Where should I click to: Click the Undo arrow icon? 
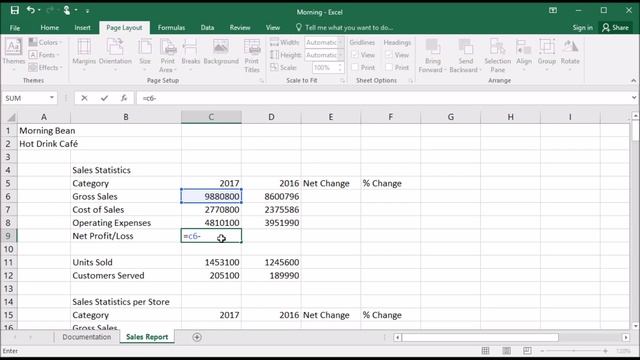pyautogui.click(x=30, y=10)
